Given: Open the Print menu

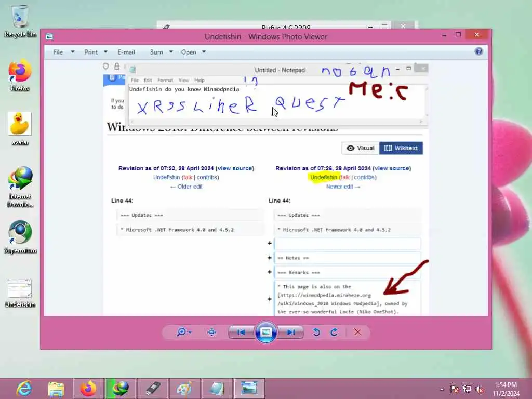Looking at the screenshot, I should click(x=91, y=52).
